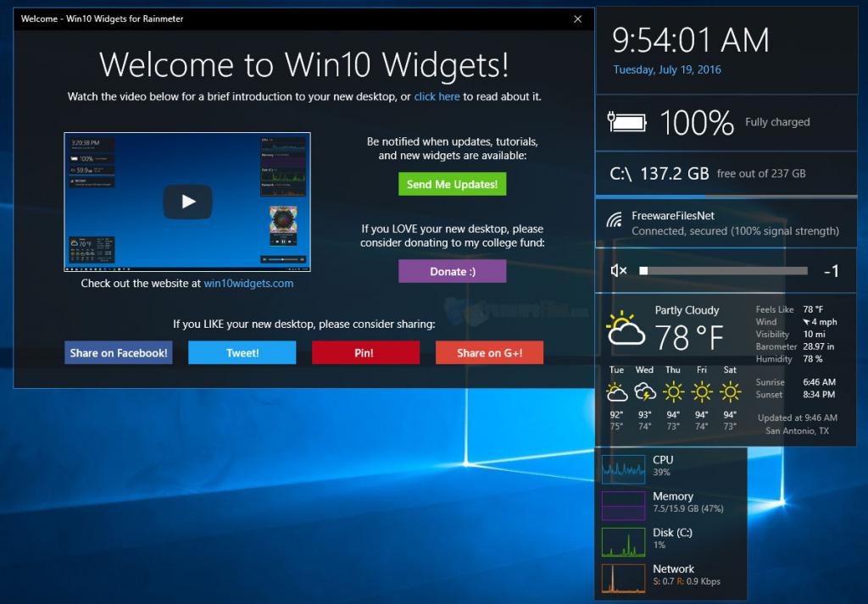Click the CPU usage graph

[x=623, y=469]
